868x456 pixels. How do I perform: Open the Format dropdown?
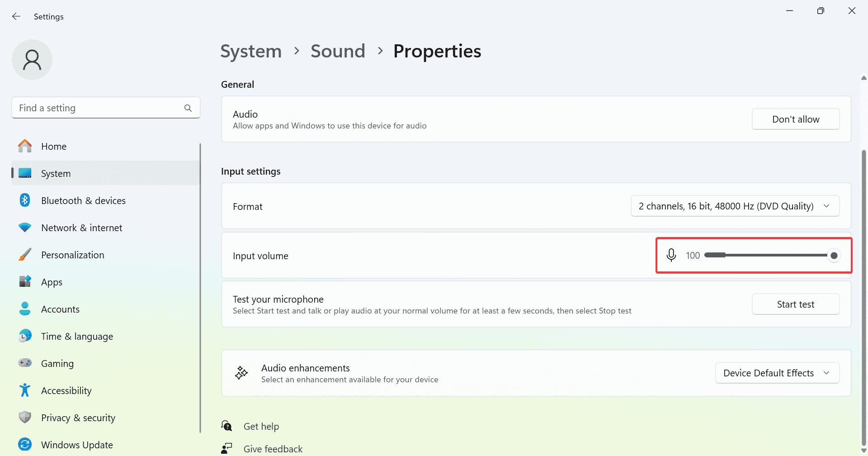(735, 206)
